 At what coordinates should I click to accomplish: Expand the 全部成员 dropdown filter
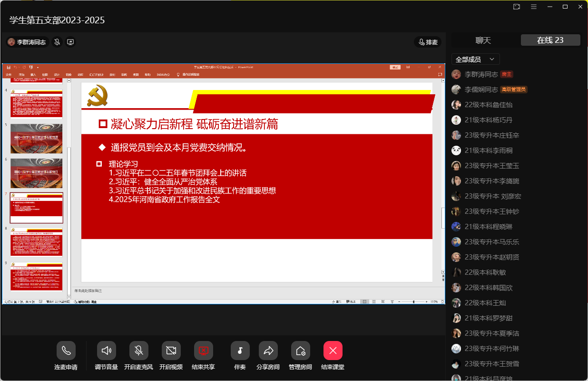475,59
